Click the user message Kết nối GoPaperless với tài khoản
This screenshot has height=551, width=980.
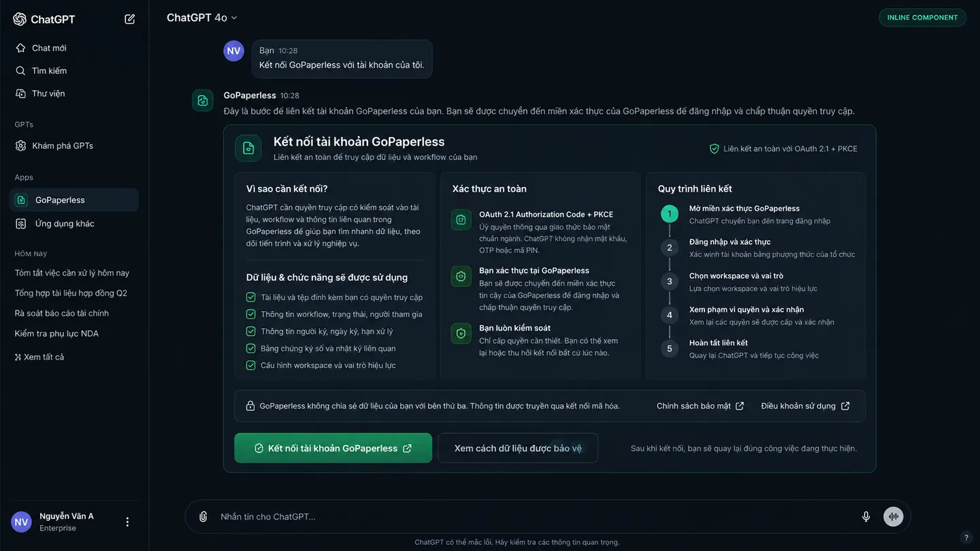(x=342, y=65)
